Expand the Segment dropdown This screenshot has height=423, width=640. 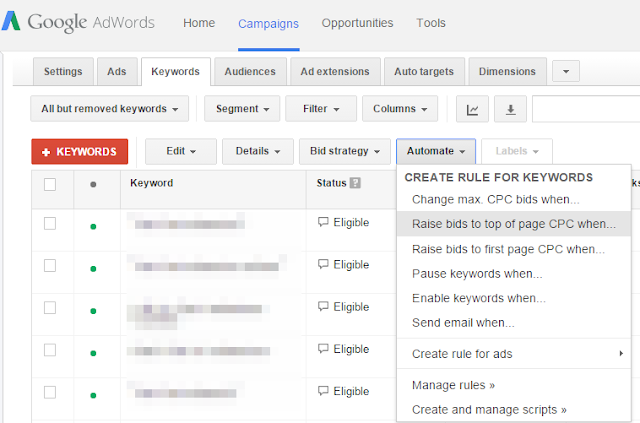pos(242,109)
